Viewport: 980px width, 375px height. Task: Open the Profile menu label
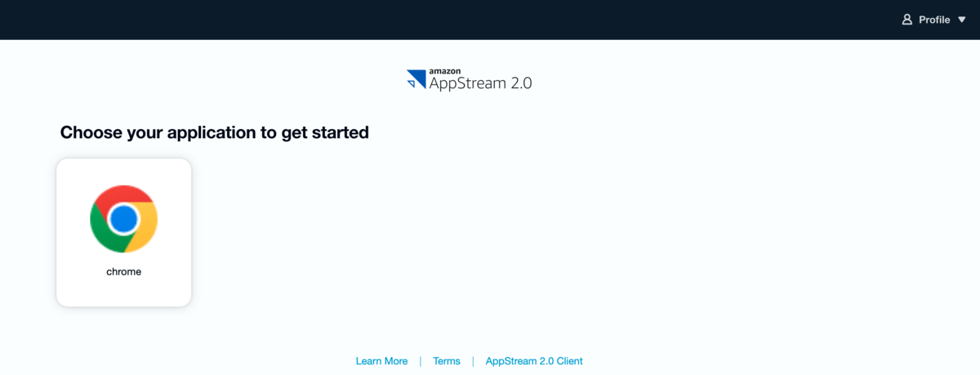tap(934, 20)
